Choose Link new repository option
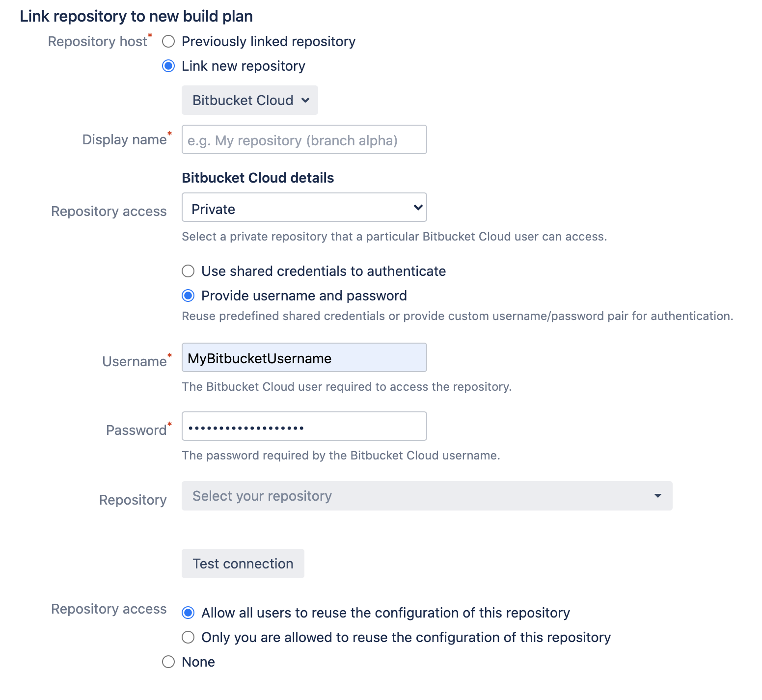The height and width of the screenshot is (700, 762). [168, 66]
